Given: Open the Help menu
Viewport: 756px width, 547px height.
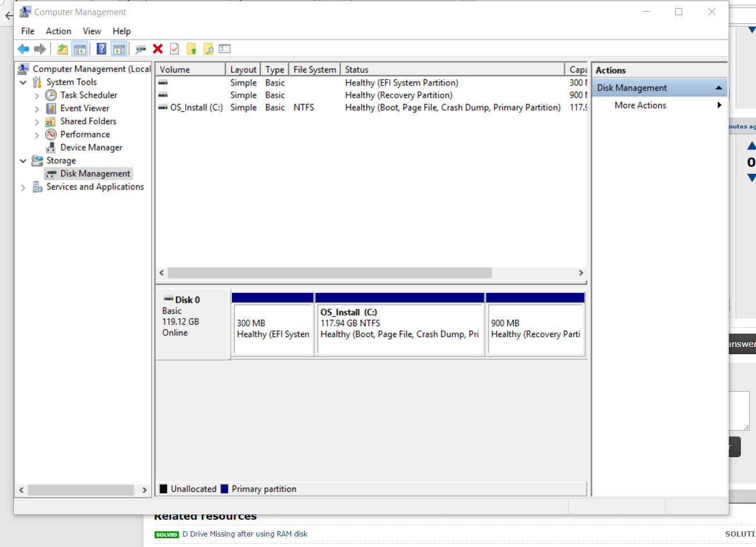Looking at the screenshot, I should [x=121, y=31].
